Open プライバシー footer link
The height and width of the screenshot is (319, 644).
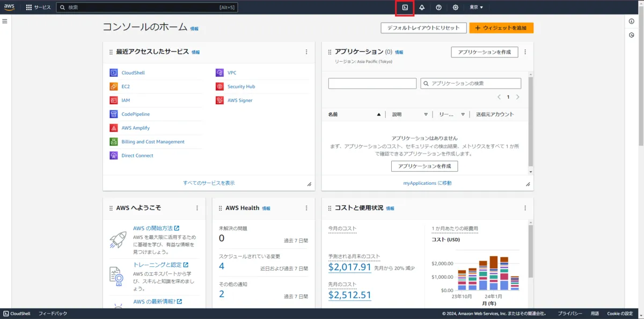coord(570,314)
